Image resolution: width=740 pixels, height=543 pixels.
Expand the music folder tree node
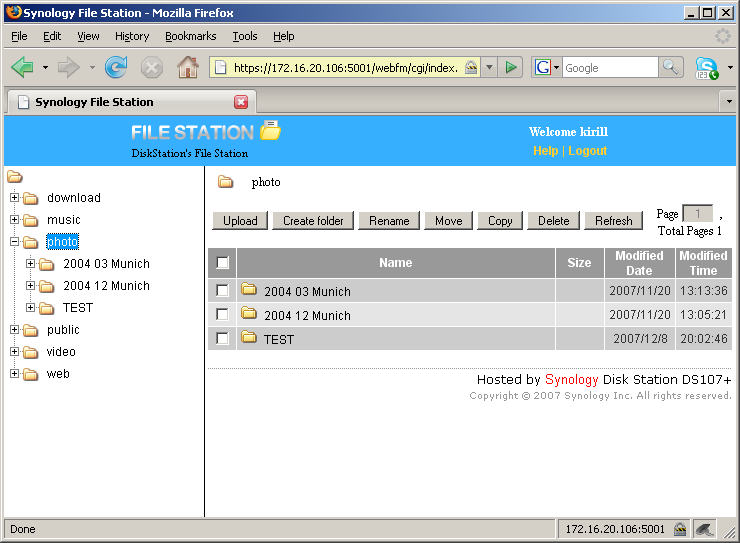[15, 220]
